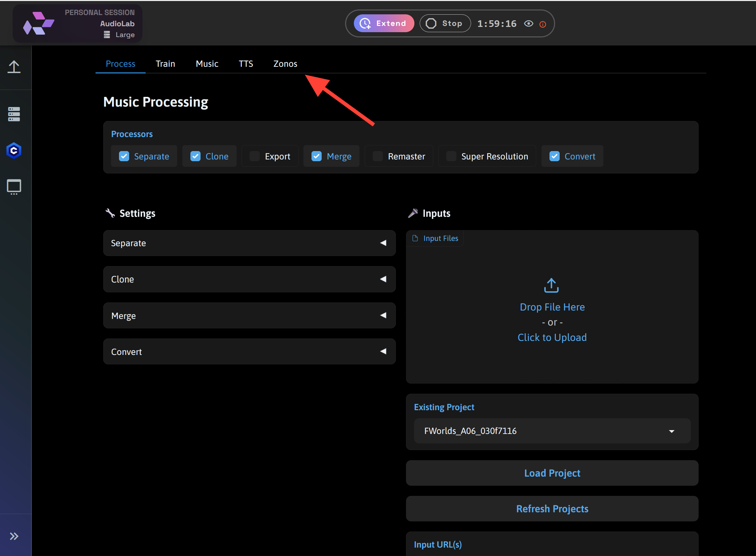This screenshot has height=556, width=756.
Task: Click the Existing Project label
Action: click(444, 407)
